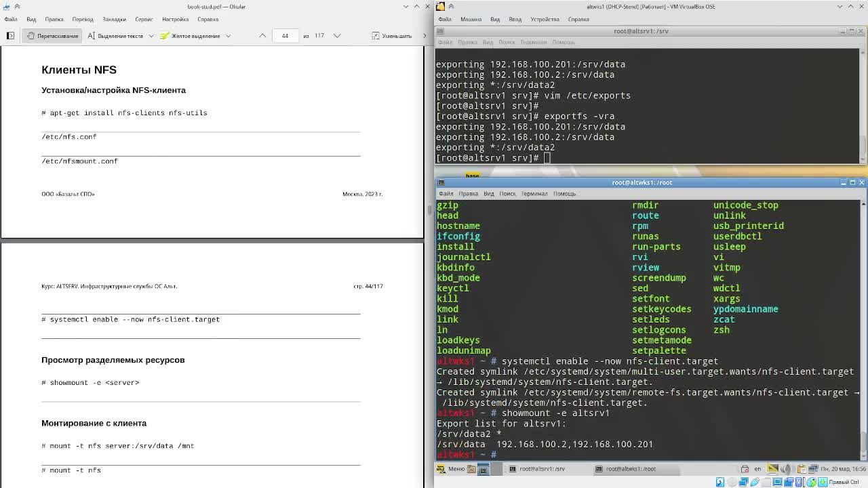Click the altsrv1 terminal vertical scrollbar

863,105
